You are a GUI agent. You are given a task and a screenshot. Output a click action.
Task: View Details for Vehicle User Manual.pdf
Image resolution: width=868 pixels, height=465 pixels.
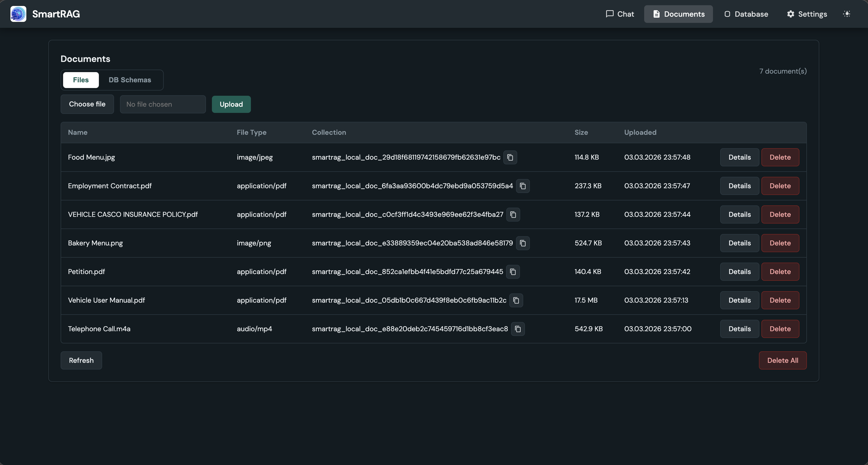coord(739,300)
